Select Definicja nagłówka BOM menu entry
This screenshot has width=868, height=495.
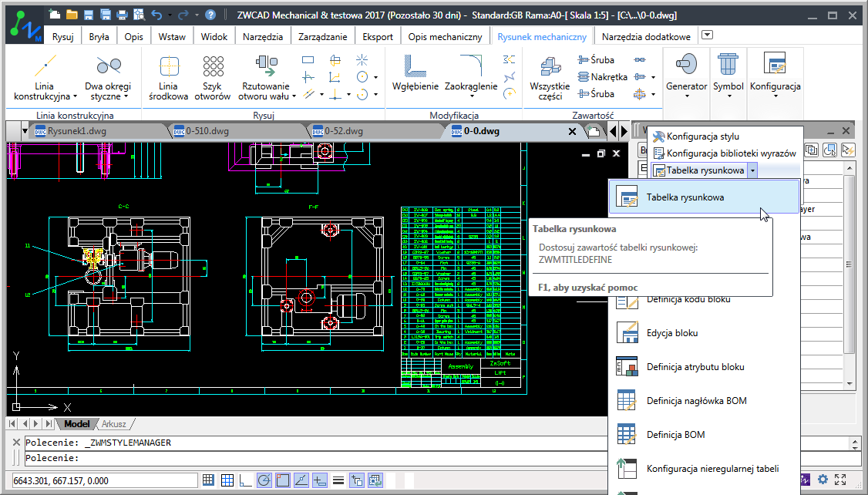click(696, 401)
